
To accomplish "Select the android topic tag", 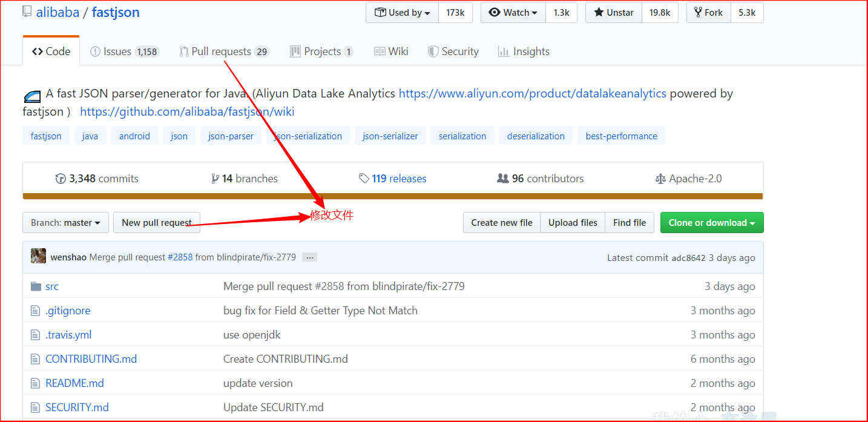I will (134, 136).
